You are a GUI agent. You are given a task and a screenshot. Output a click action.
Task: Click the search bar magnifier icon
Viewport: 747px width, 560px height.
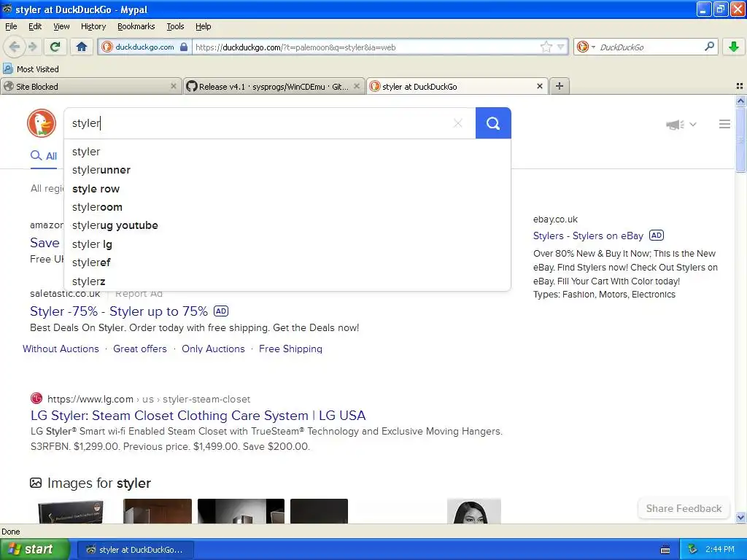(709, 47)
